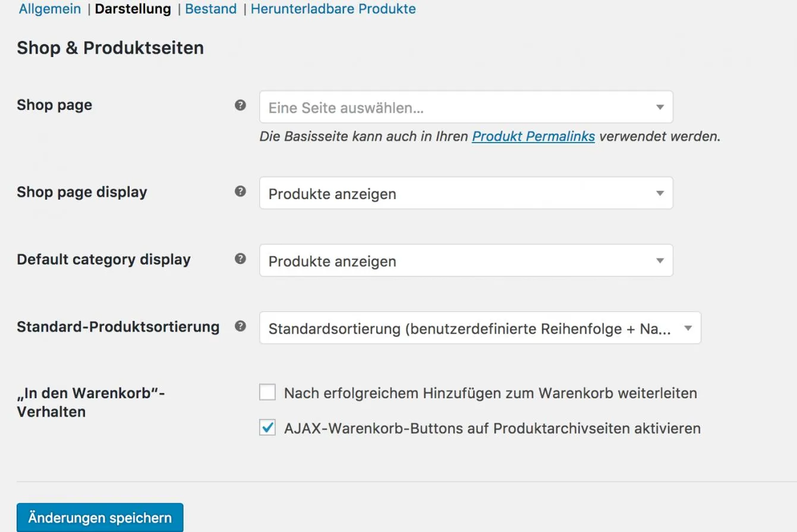Click the '„In den Warenkorb"-Verhalten' label
Image resolution: width=797 pixels, height=532 pixels.
click(x=91, y=402)
